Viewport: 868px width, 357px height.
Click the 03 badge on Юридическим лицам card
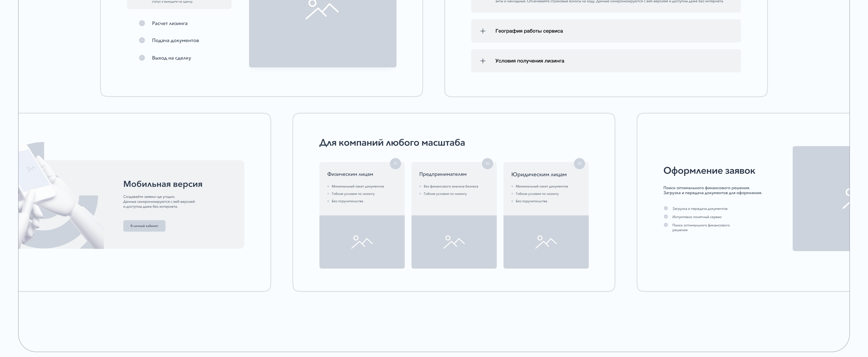579,164
